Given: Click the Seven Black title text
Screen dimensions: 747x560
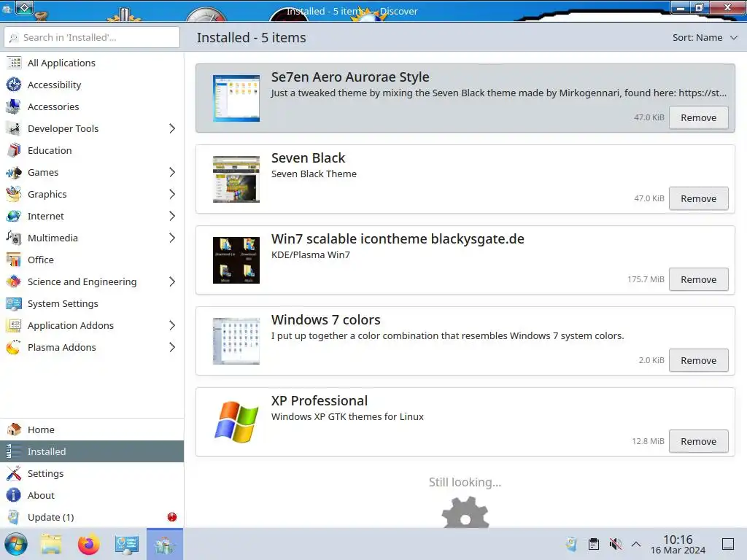Looking at the screenshot, I should [x=309, y=157].
